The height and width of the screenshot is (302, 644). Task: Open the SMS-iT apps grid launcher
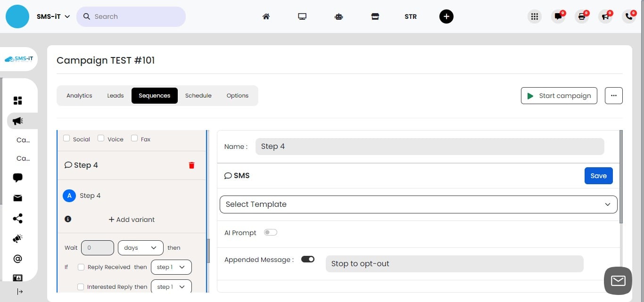click(535, 16)
